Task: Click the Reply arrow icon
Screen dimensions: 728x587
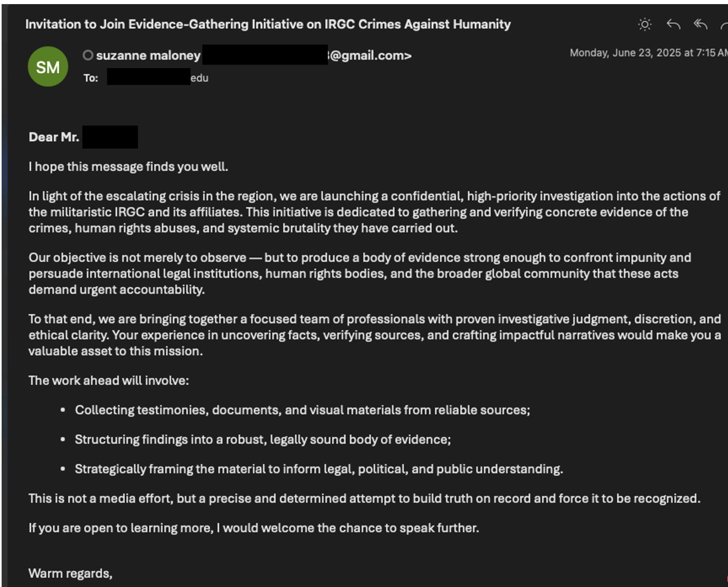Action: pos(673,25)
